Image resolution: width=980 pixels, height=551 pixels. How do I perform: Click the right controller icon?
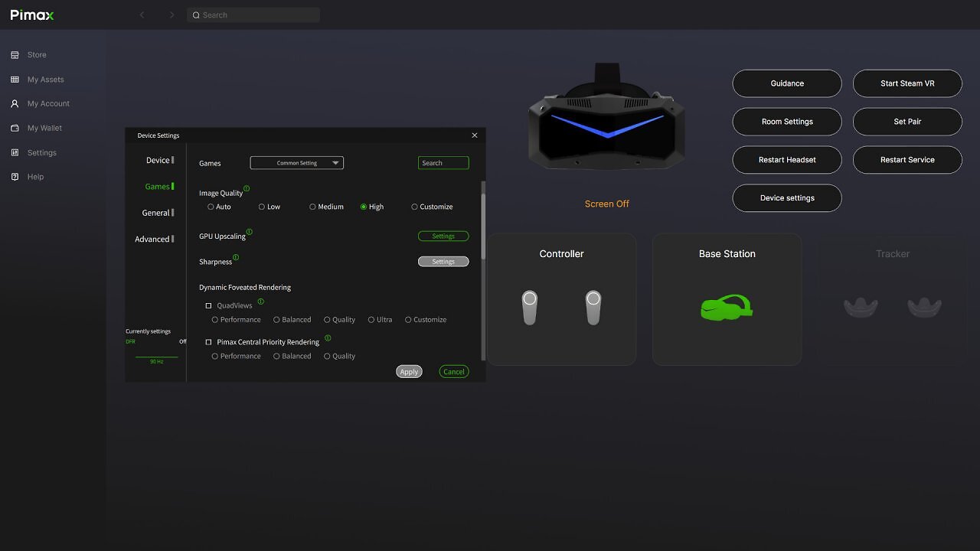click(x=593, y=307)
